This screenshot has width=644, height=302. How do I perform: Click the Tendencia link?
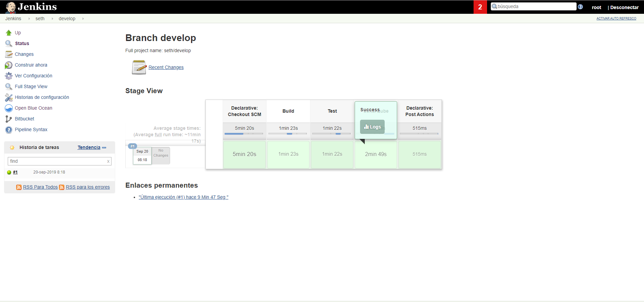pos(89,147)
